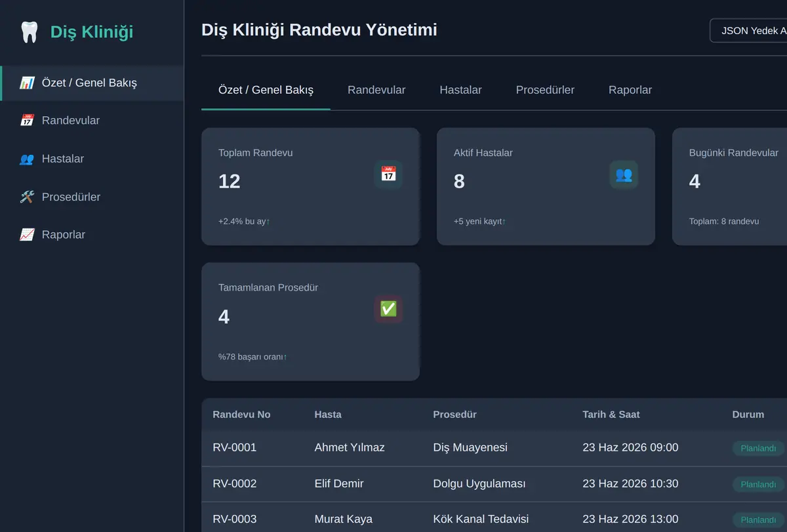The height and width of the screenshot is (532, 787).
Task: Click appointment number RV-0002
Action: point(235,483)
